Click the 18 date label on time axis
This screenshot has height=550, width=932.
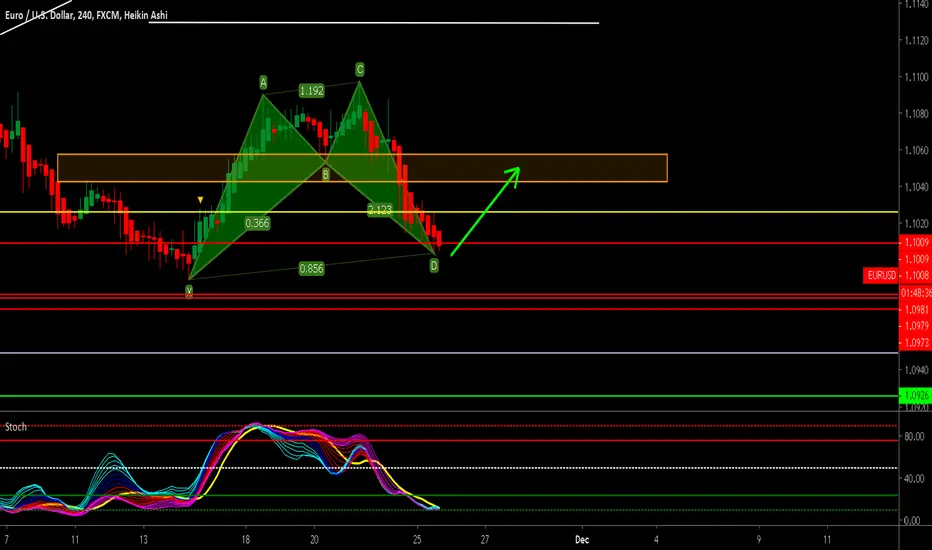pos(245,540)
